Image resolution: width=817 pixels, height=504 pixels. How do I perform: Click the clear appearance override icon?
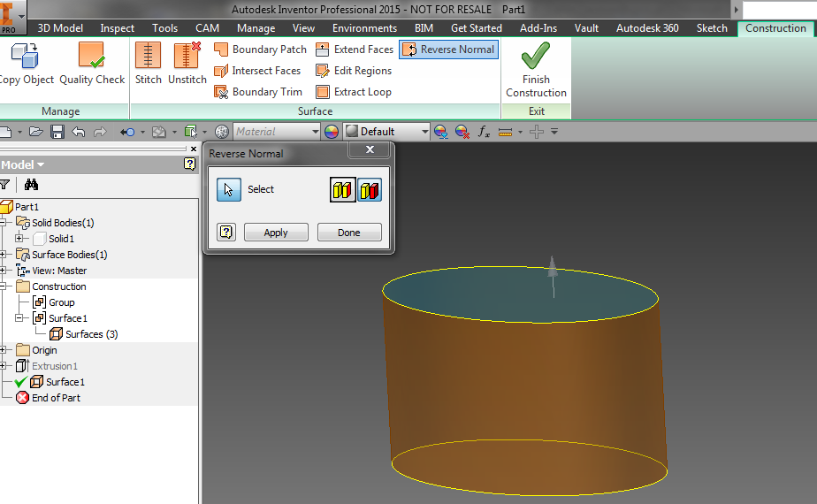tap(462, 132)
